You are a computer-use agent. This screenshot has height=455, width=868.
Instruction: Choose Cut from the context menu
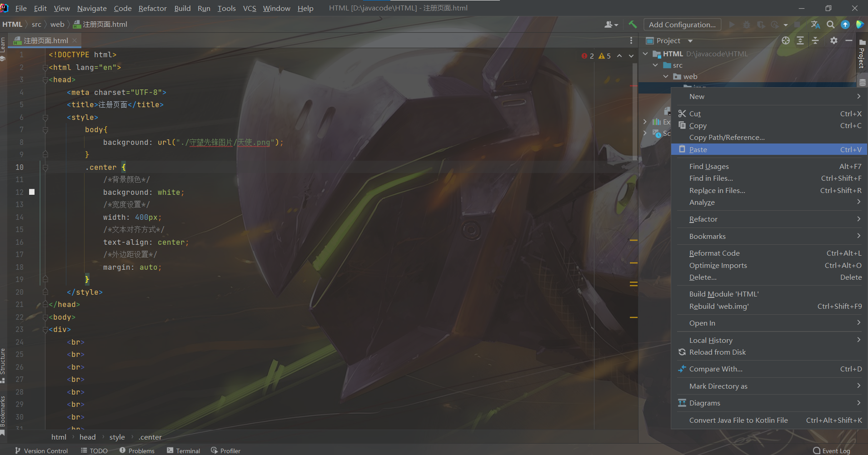pyautogui.click(x=769, y=114)
